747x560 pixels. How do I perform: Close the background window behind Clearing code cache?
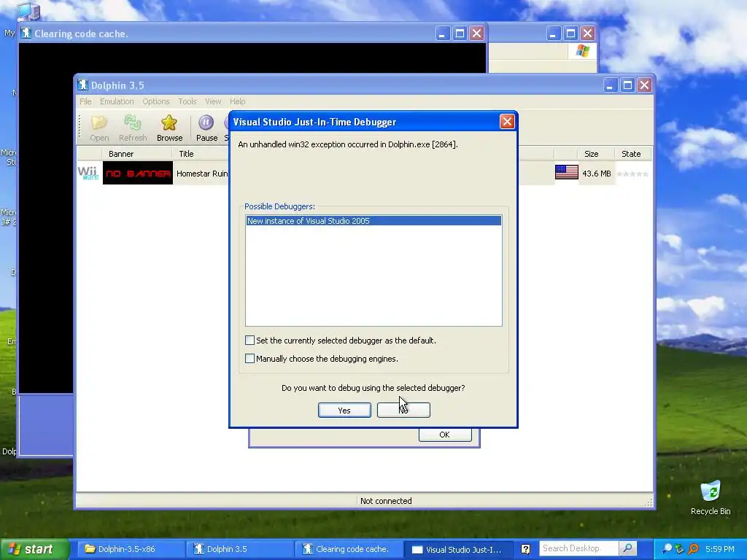[588, 34]
